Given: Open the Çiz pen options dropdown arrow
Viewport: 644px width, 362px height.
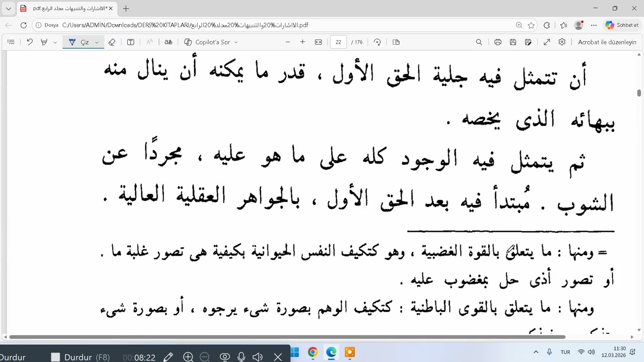Looking at the screenshot, I should tap(97, 42).
